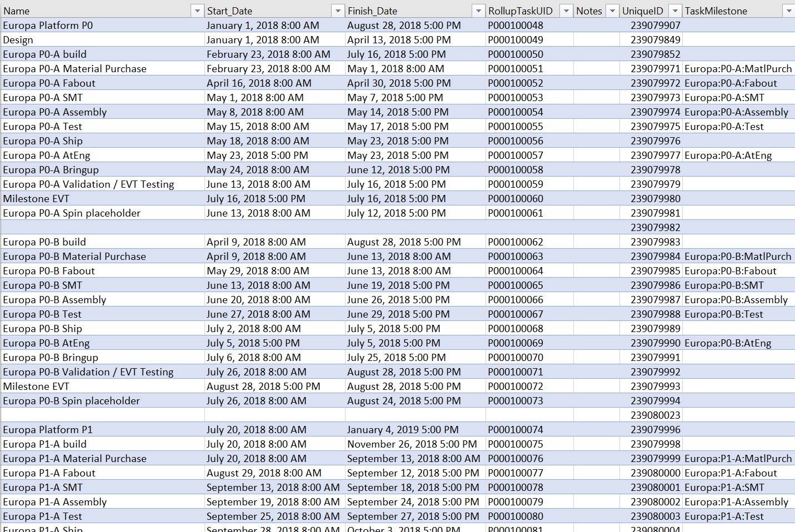Open the UniqueID column filter dropdown
The image size is (795, 532).
[675, 11]
